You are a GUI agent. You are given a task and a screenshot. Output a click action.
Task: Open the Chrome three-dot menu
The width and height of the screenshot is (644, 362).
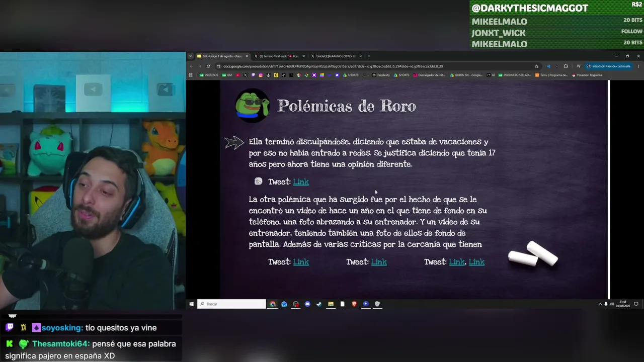coord(638,66)
